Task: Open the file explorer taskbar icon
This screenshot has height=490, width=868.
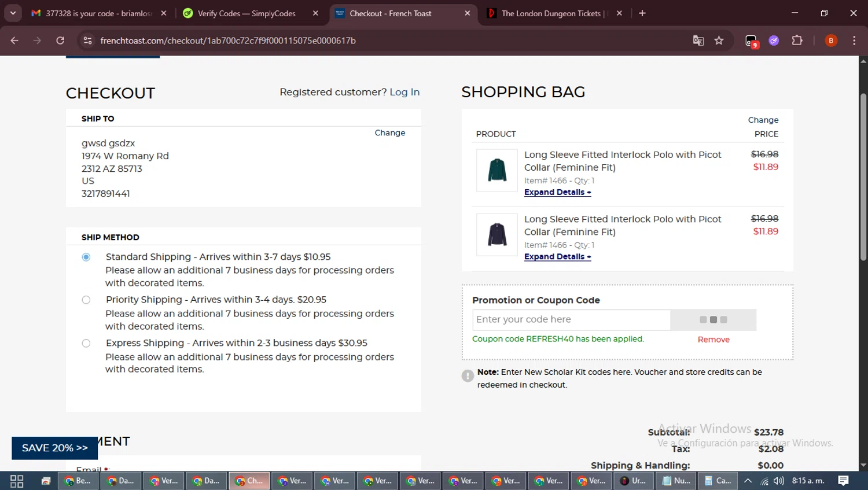Action: 46,481
